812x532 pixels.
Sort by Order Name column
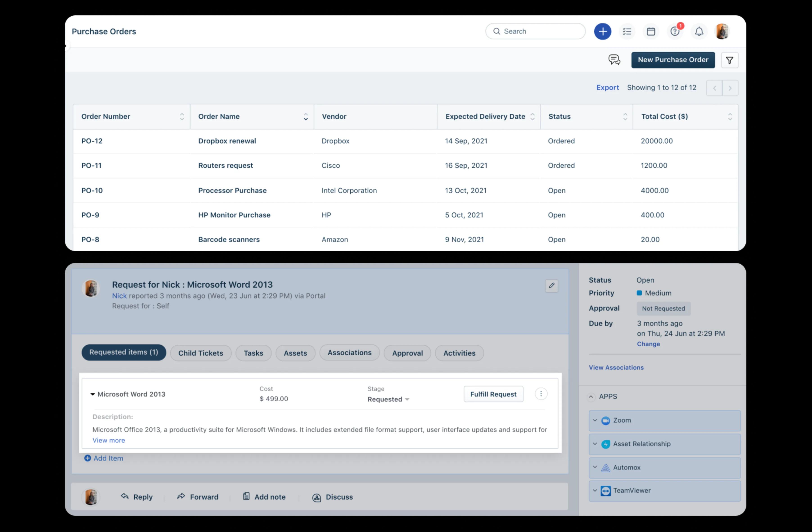[306, 117]
